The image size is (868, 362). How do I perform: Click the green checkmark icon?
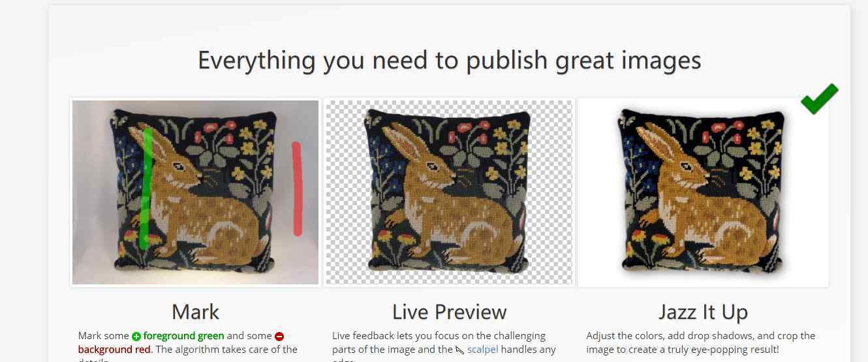pos(818,99)
